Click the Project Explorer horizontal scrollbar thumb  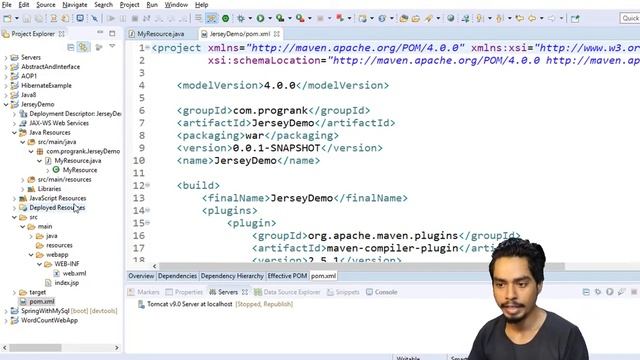(36, 348)
